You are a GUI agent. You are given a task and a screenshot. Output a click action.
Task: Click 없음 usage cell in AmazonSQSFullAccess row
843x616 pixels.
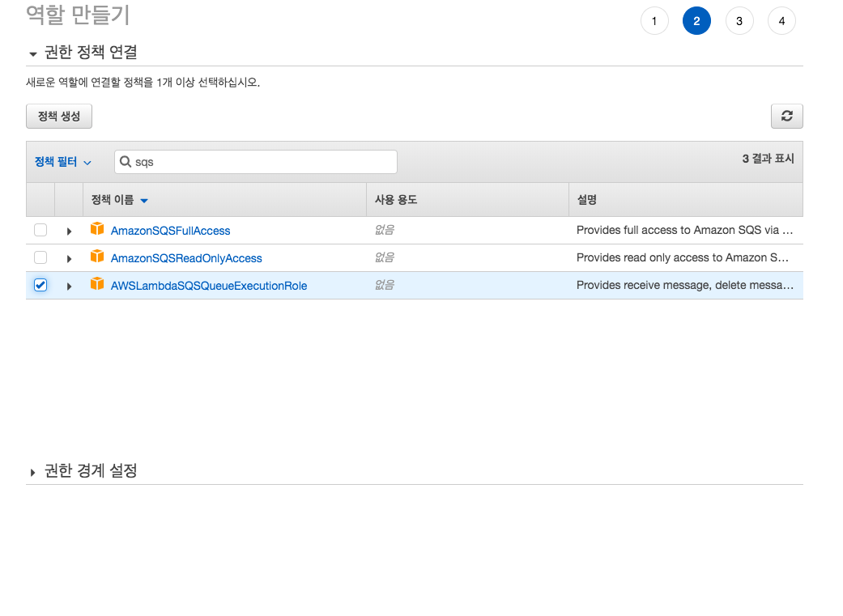pyautogui.click(x=385, y=230)
